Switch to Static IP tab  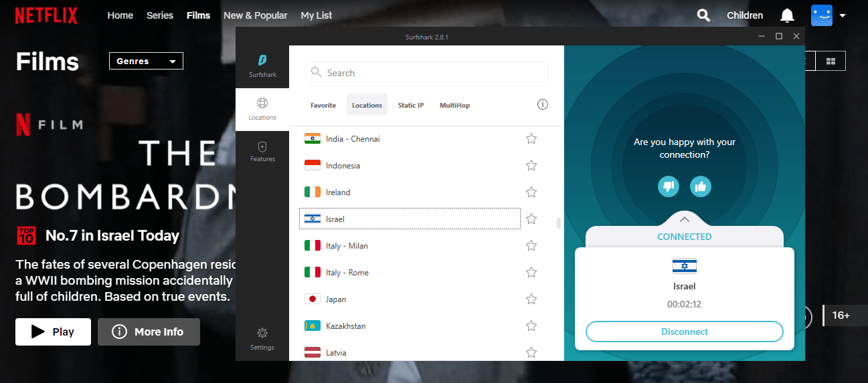[411, 105]
